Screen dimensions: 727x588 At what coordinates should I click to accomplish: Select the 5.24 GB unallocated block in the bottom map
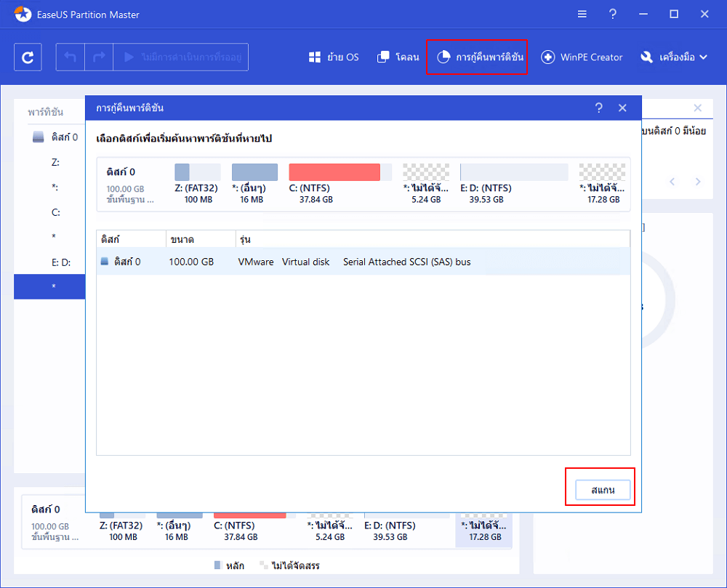330,528
